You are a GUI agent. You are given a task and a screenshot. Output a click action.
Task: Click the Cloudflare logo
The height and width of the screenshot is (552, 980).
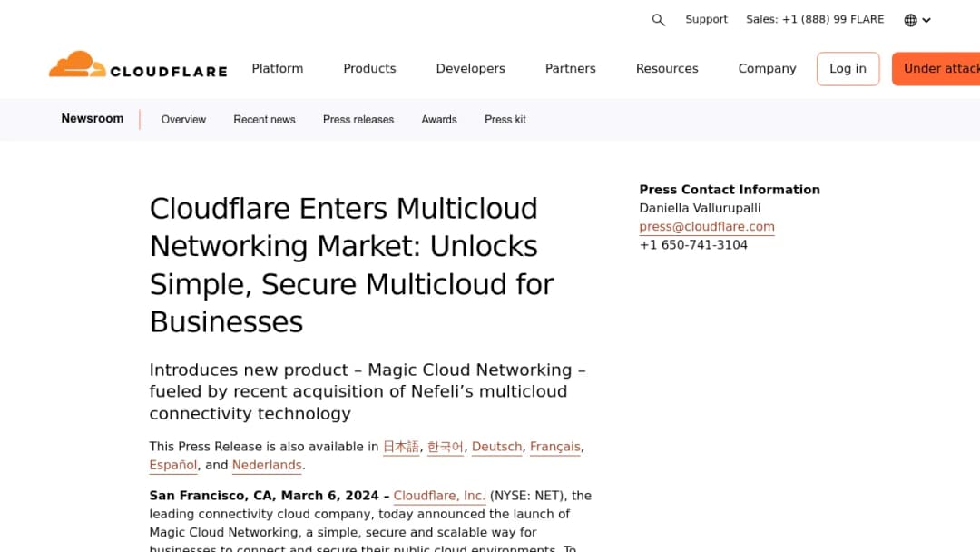[x=138, y=65]
